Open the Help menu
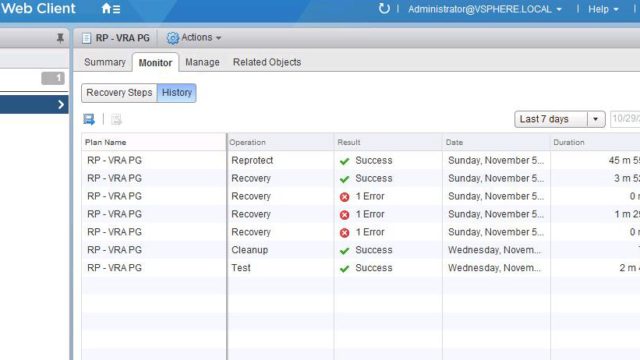Screen dimensions: 640x360 pyautogui.click(x=603, y=9)
